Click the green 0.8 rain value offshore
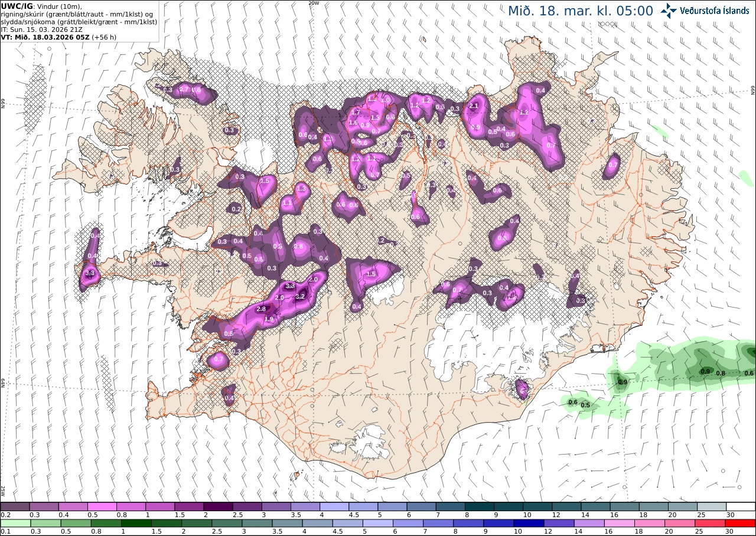The width and height of the screenshot is (756, 536). tap(721, 373)
